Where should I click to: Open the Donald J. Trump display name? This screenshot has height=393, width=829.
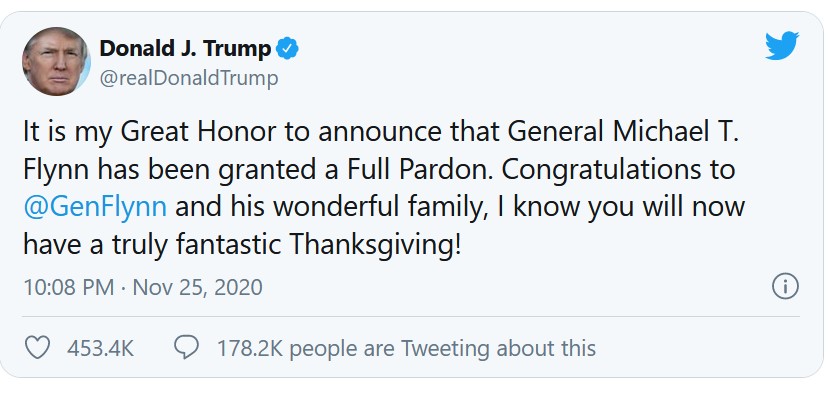pos(185,49)
